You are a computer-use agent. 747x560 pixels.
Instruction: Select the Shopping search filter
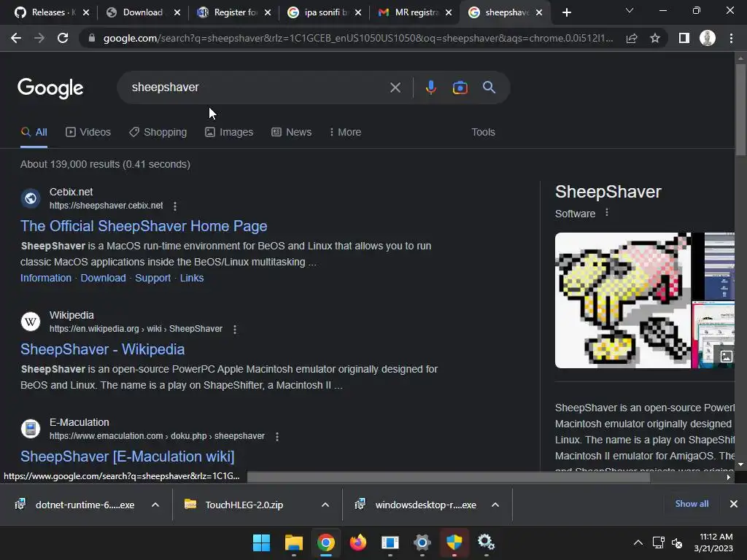[158, 133]
